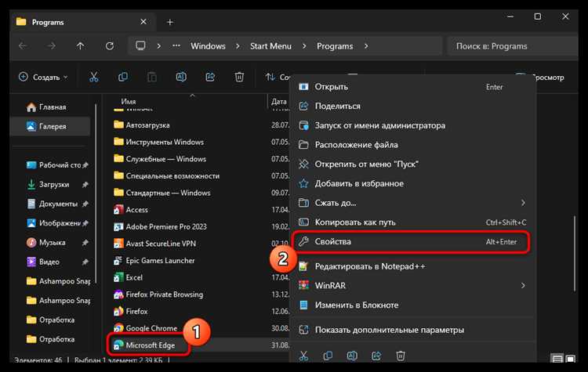Expand the chevron after Windows in the path

238,46
